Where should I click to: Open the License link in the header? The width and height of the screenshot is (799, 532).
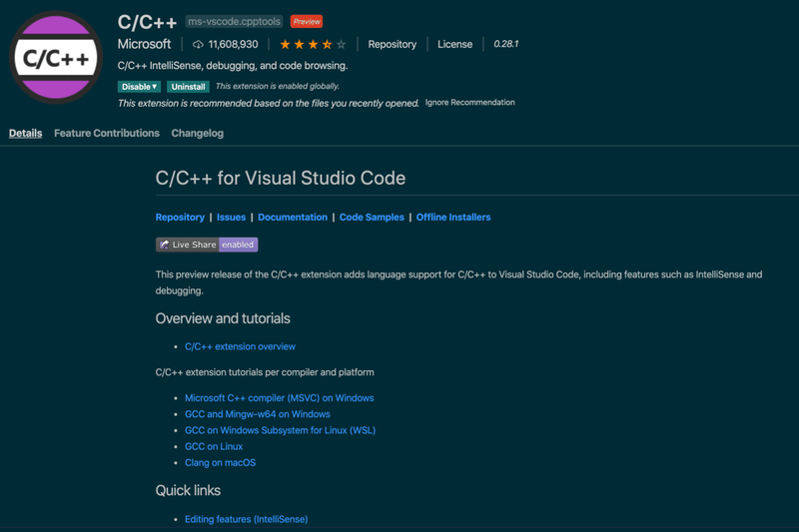[454, 44]
